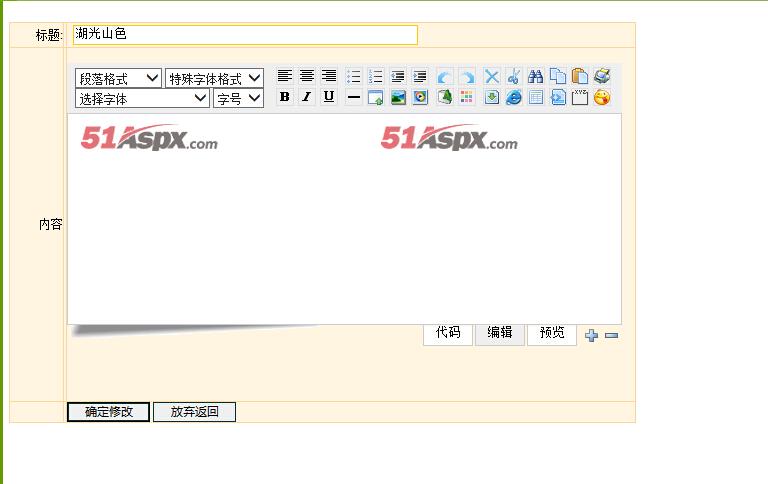The width and height of the screenshot is (768, 484).
Task: Insert a table into the content
Action: pyautogui.click(x=536, y=97)
